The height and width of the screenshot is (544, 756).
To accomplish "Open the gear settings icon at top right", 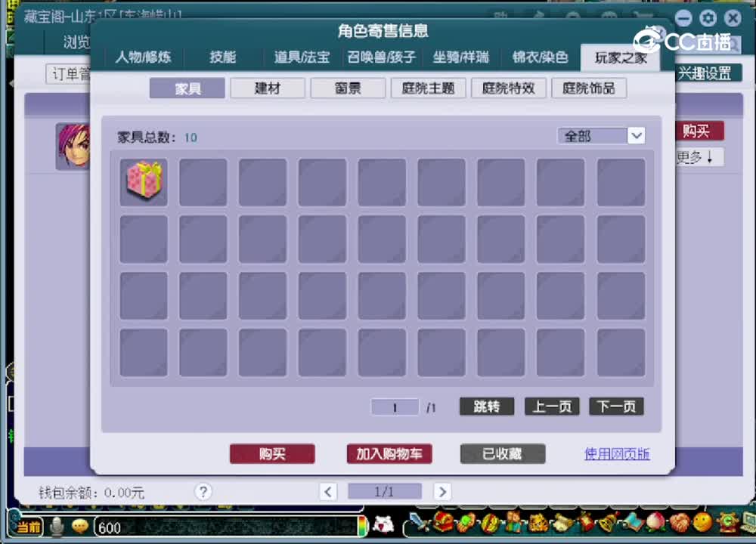I will tap(708, 17).
